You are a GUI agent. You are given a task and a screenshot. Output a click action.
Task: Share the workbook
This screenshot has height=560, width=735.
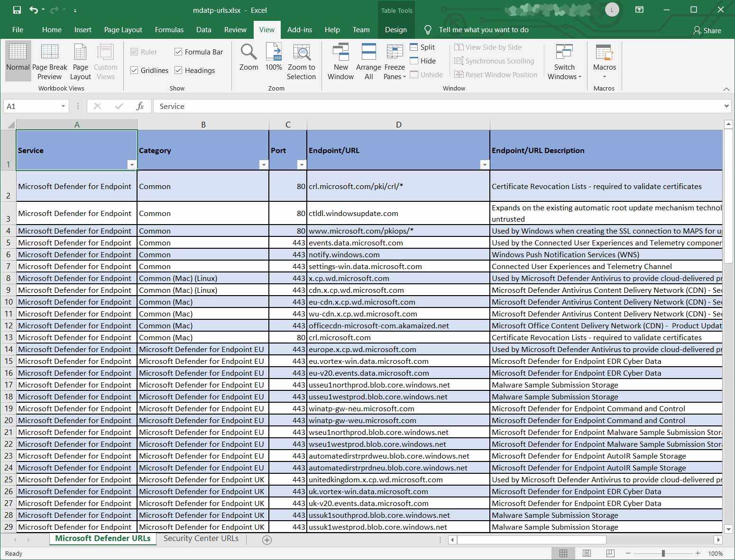[x=707, y=30]
